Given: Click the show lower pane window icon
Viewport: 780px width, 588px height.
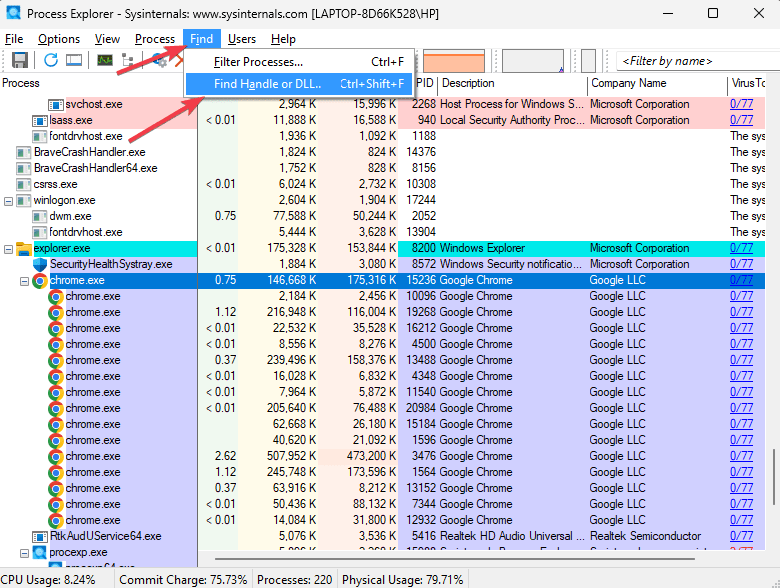Looking at the screenshot, I should (x=74, y=61).
